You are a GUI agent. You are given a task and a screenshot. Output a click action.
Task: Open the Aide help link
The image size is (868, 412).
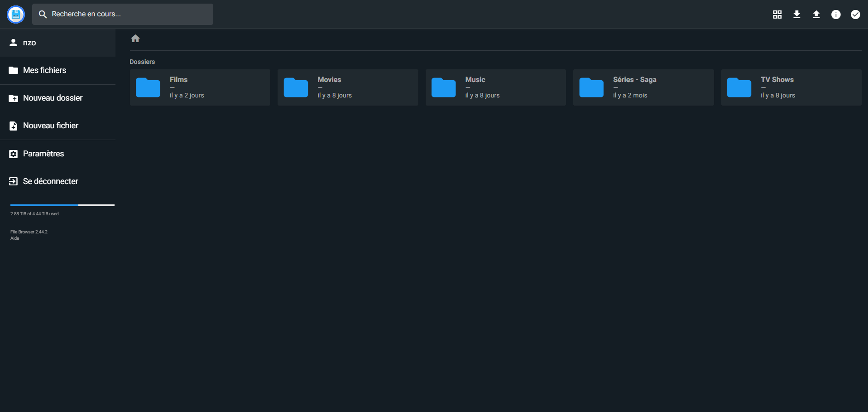(15, 238)
